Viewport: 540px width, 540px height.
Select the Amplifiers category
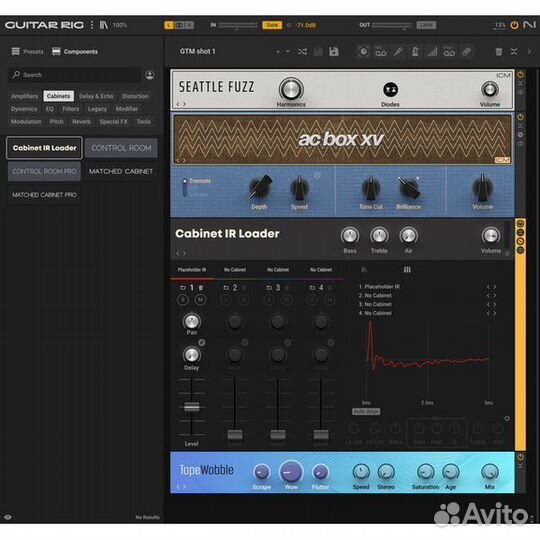click(24, 96)
